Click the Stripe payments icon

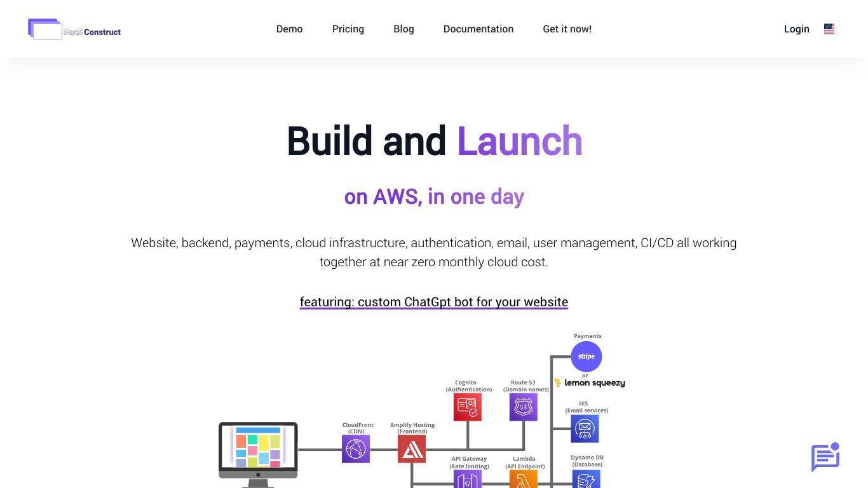pyautogui.click(x=587, y=356)
